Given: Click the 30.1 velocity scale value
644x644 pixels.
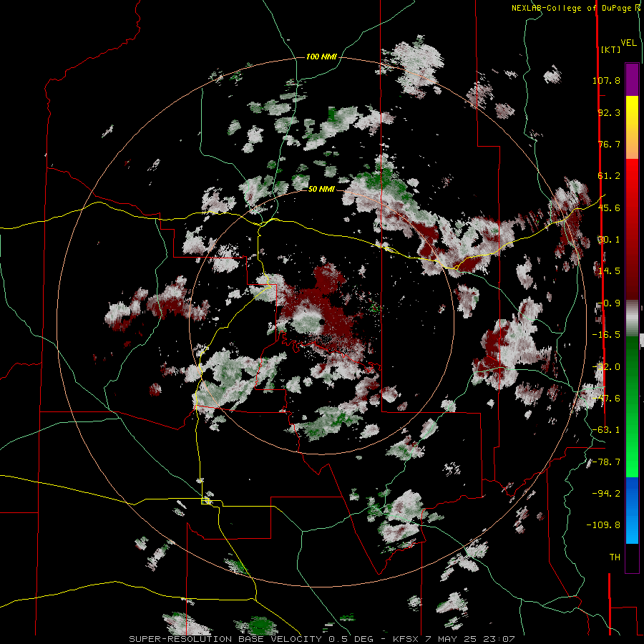Looking at the screenshot, I should click(609, 240).
